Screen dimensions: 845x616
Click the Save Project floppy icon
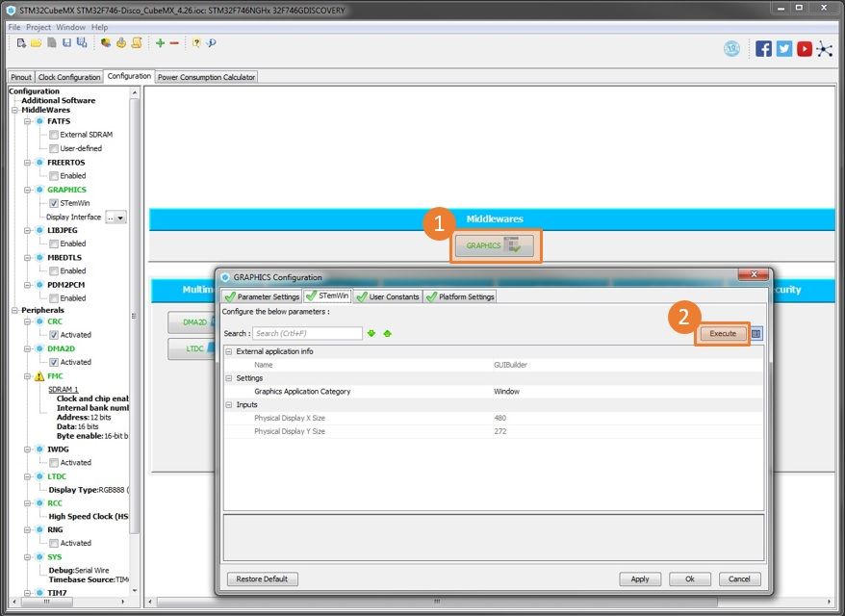pyautogui.click(x=66, y=43)
